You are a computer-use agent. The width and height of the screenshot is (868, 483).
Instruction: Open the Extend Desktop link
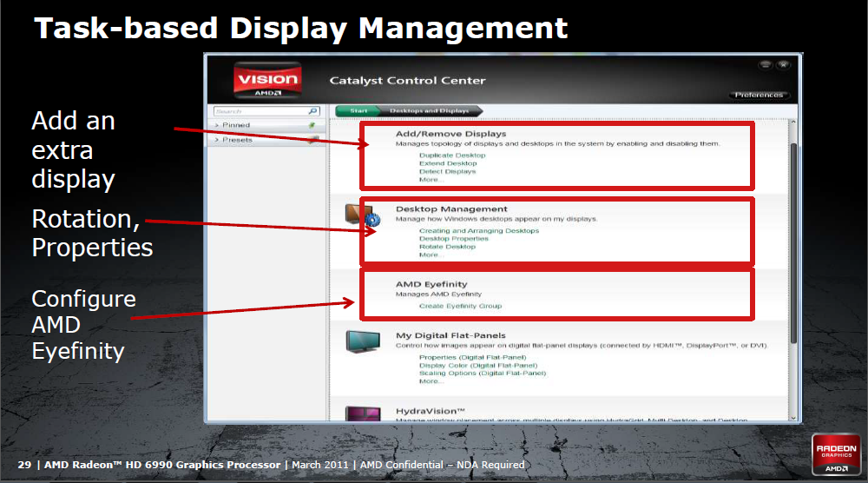[448, 163]
